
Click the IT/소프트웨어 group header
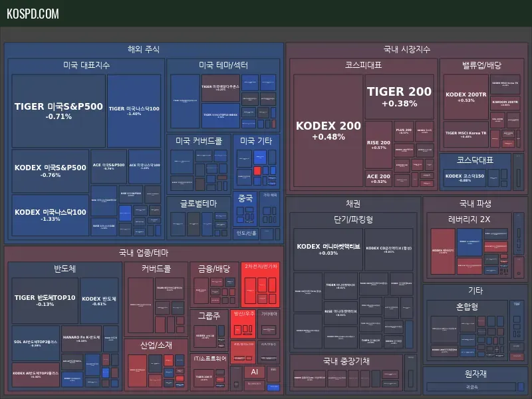tap(210, 358)
